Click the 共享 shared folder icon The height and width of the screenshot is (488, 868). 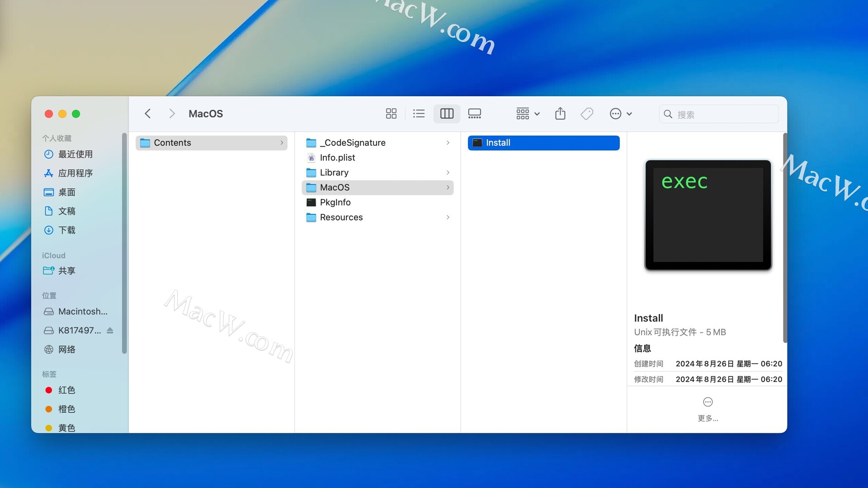[49, 271]
